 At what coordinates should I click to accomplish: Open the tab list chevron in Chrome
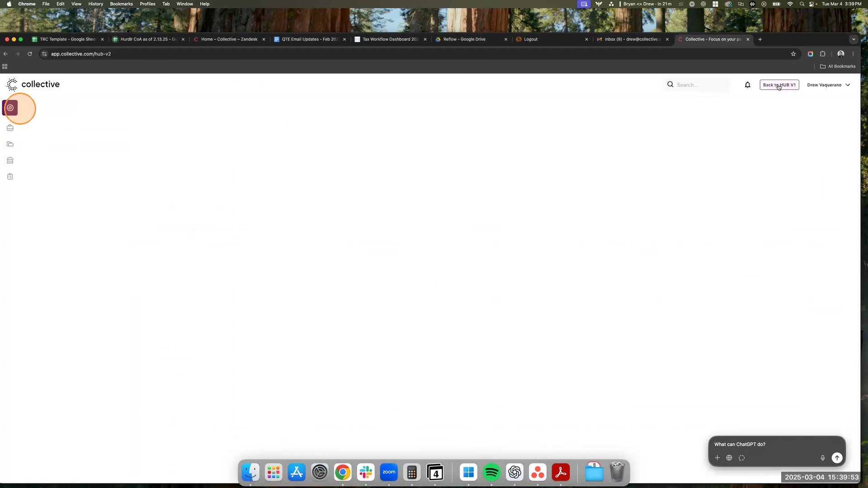(854, 39)
